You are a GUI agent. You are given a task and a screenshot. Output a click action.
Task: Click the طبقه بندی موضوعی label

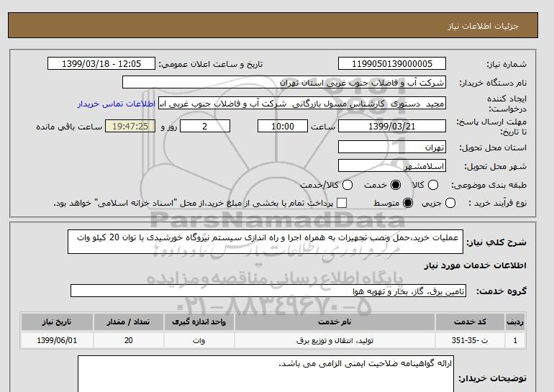[x=489, y=185]
